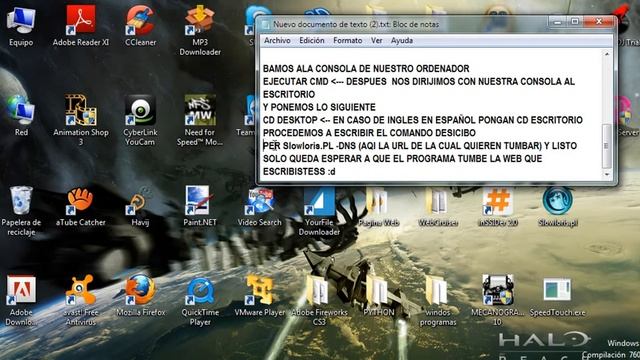Select the Animation Shop 3 shortcut
The height and width of the screenshot is (360, 640).
(x=81, y=120)
